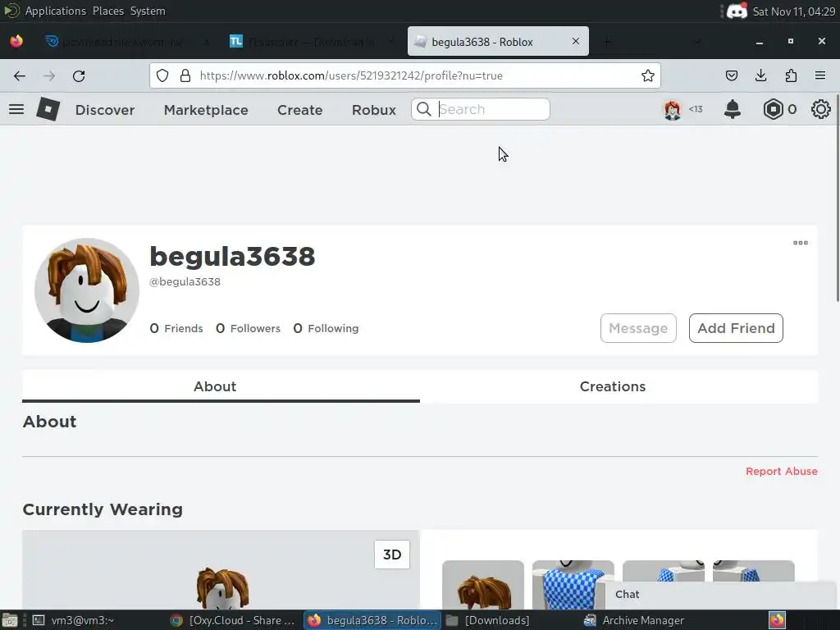
Task: Reload the current page
Action: (79, 76)
